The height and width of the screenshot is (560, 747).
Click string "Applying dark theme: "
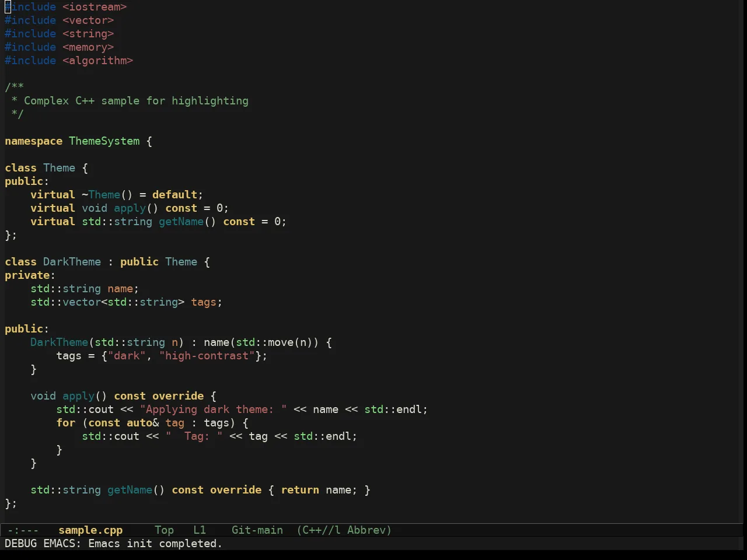pos(213,409)
